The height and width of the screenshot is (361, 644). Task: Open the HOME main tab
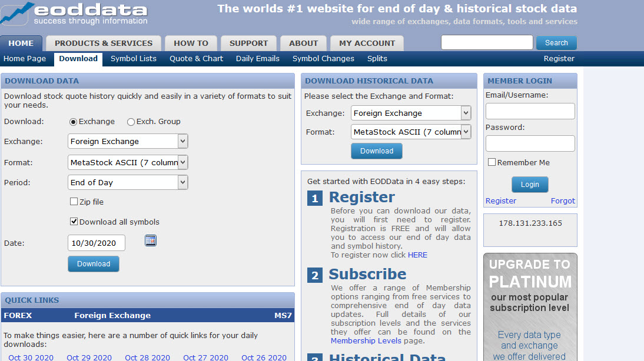[x=21, y=43]
